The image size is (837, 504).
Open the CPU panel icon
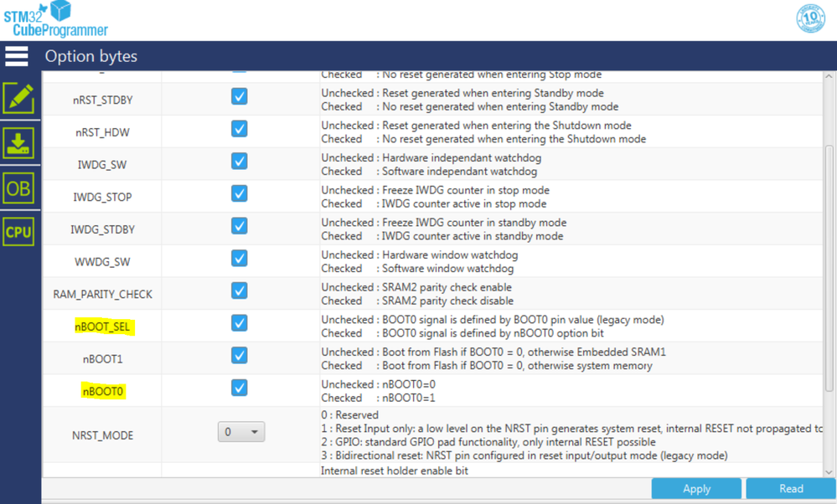18,232
